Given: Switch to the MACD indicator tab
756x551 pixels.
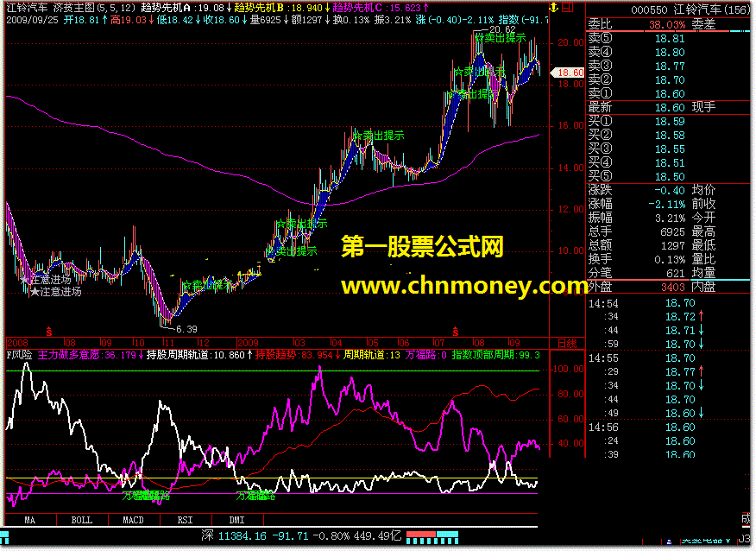Looking at the screenshot, I should 134,520.
